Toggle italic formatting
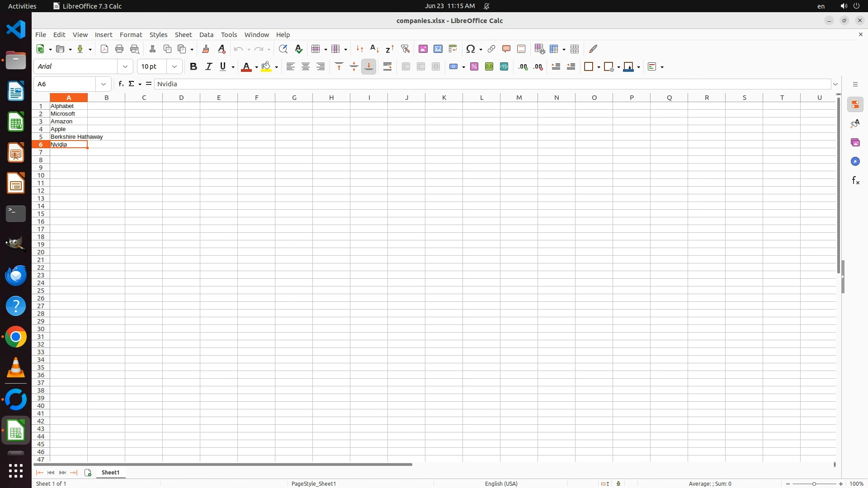This screenshot has height=488, width=868. 208,67
